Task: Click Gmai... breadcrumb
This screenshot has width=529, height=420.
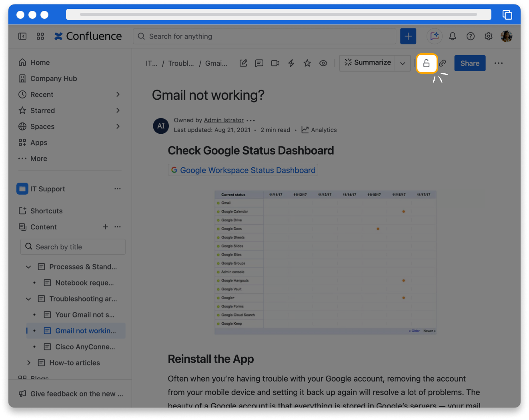Action: 216,63
